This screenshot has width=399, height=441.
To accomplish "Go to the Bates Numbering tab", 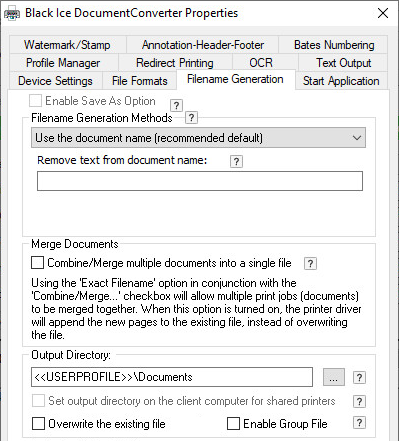I will [334, 45].
